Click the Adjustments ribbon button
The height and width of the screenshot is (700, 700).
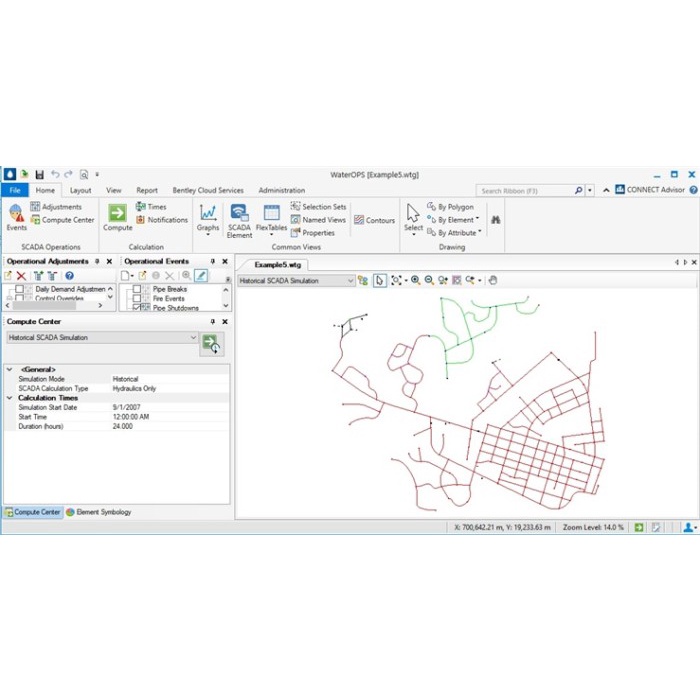pos(56,207)
